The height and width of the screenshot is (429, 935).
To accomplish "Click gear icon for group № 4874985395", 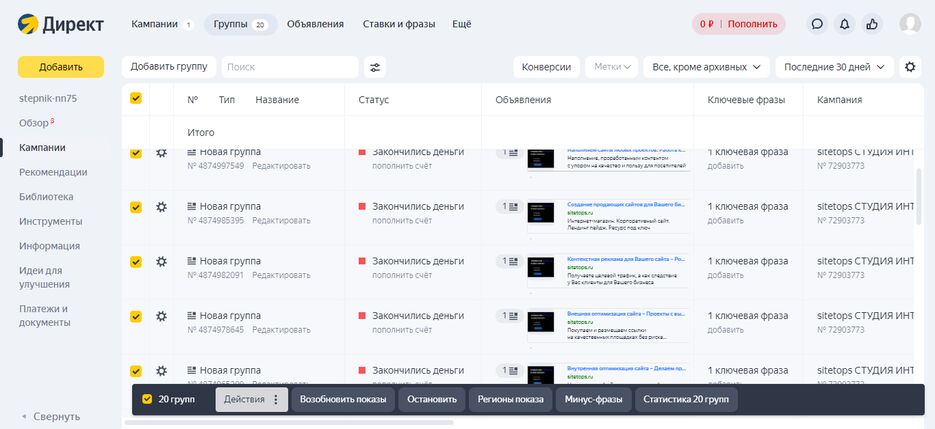I will 162,207.
